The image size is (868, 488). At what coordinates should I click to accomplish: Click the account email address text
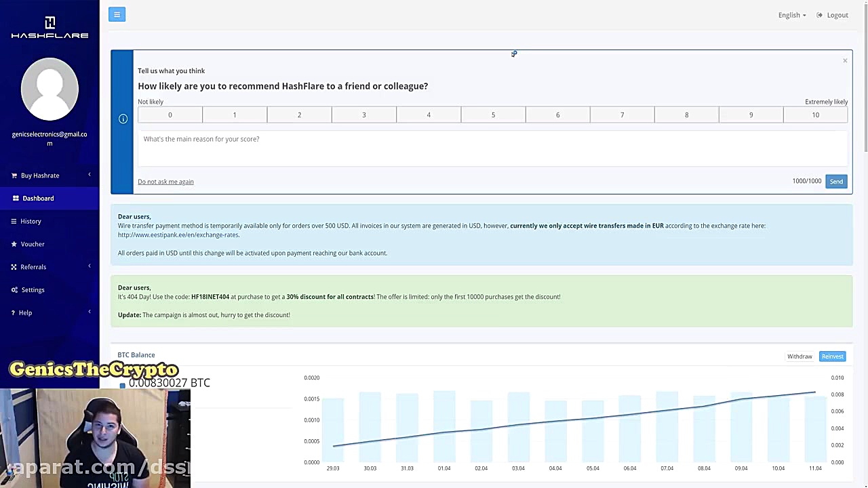pyautogui.click(x=50, y=139)
